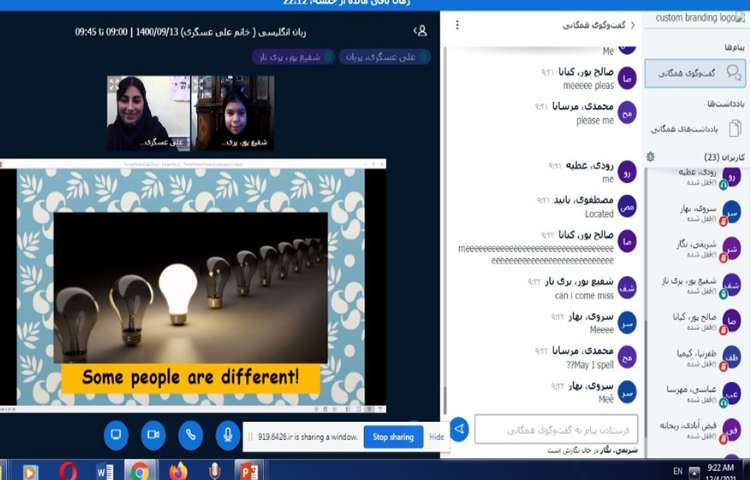Image resolution: width=750 pixels, height=480 pixels.
Task: Open the shared notes item
Action: click(x=695, y=128)
